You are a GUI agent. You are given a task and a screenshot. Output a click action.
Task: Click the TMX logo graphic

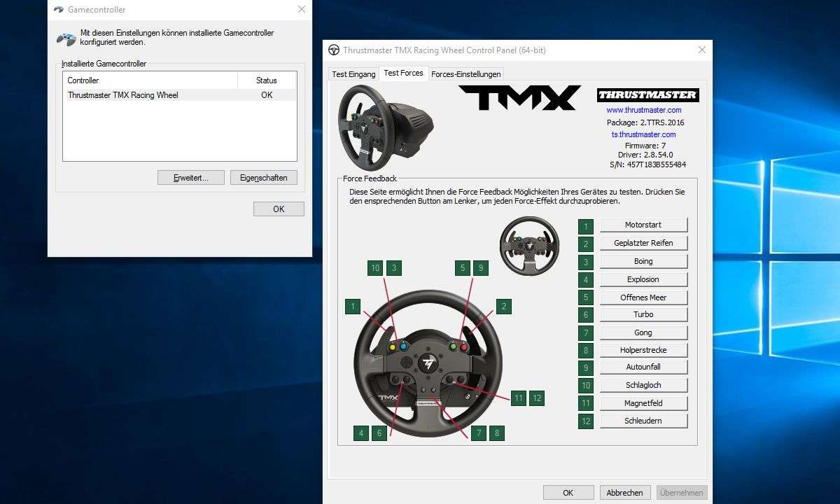pyautogui.click(x=519, y=97)
